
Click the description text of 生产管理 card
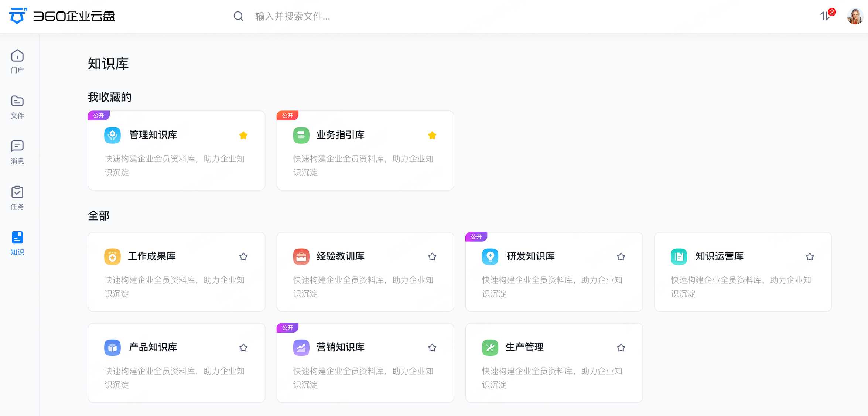click(x=552, y=378)
